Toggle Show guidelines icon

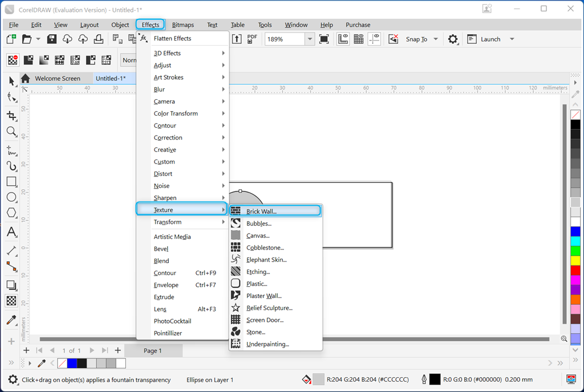coord(374,39)
